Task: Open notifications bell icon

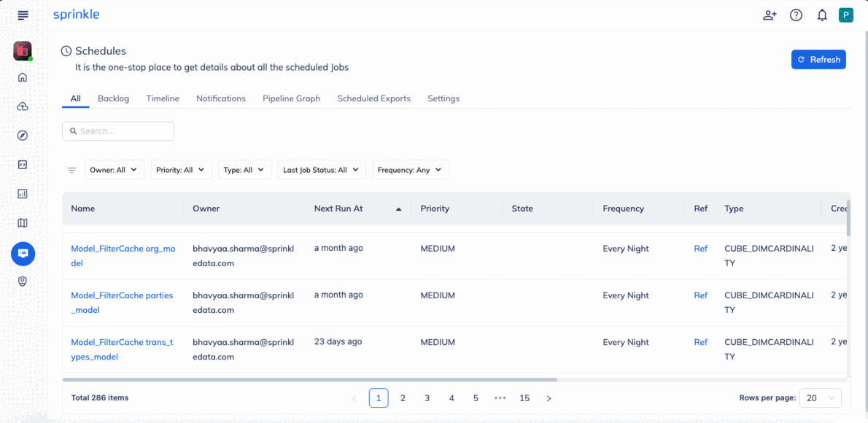Action: tap(822, 15)
